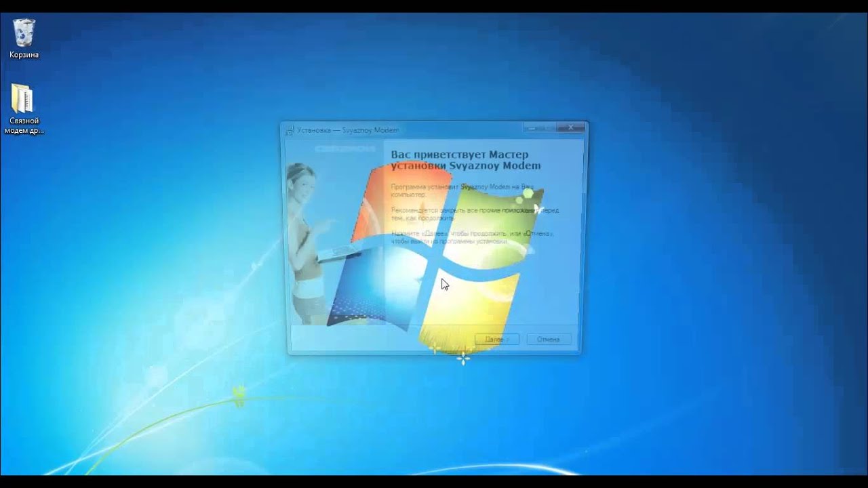Select the Связной модем folder icon
Screen dimensions: 868x488
click(x=24, y=108)
